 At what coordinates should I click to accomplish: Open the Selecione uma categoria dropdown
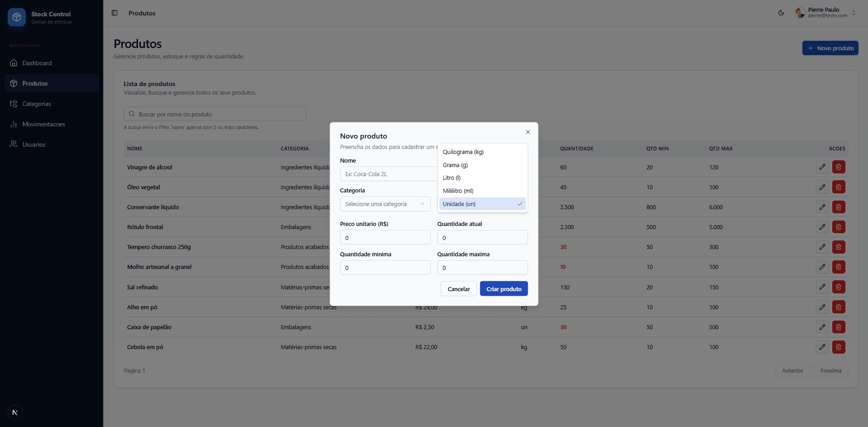(x=385, y=204)
